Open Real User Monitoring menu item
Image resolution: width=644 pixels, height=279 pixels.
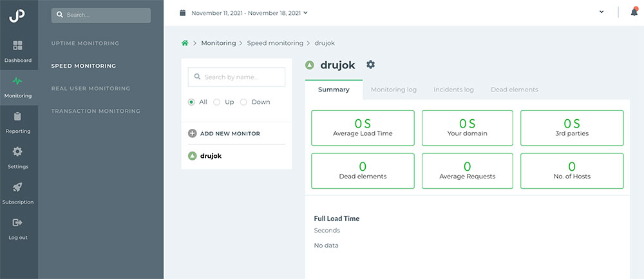tap(90, 88)
